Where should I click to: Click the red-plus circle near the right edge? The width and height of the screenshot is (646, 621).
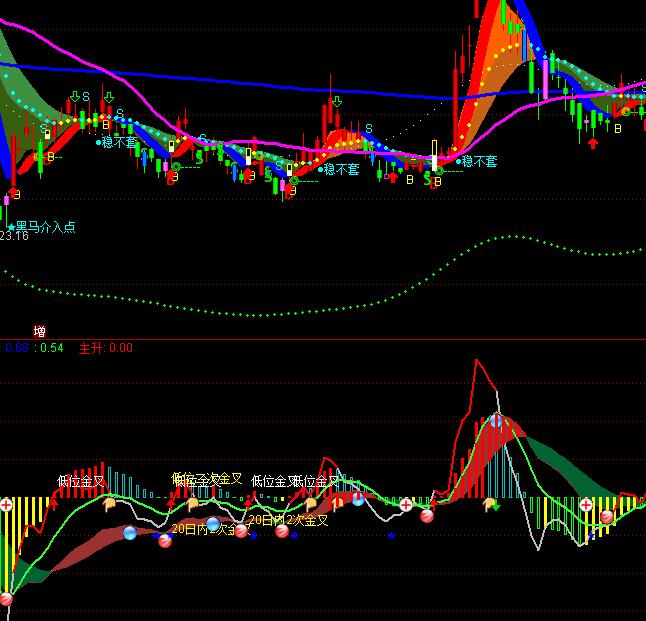coord(585,505)
